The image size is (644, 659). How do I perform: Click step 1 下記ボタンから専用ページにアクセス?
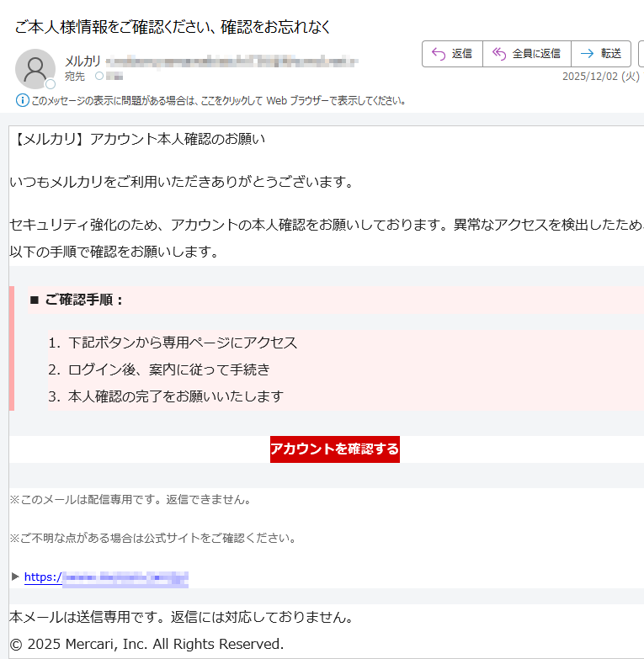[x=183, y=343]
